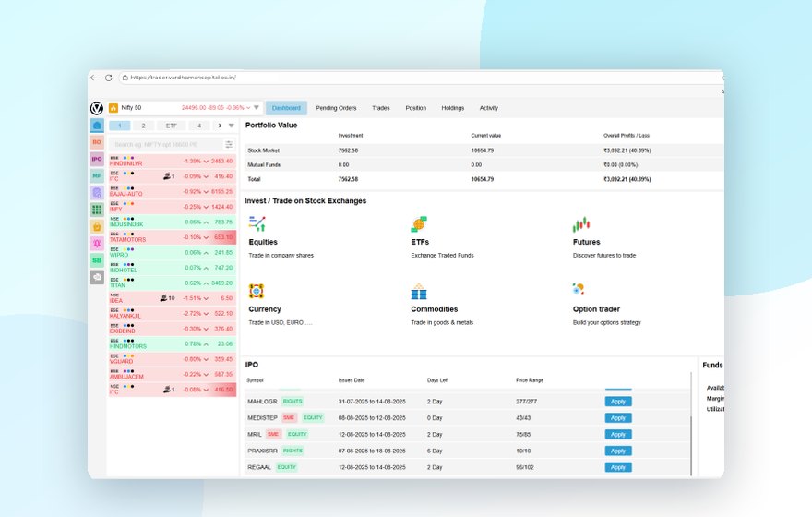This screenshot has height=517, width=812.
Task: Apply for the MRIL IPO
Action: pyautogui.click(x=618, y=435)
